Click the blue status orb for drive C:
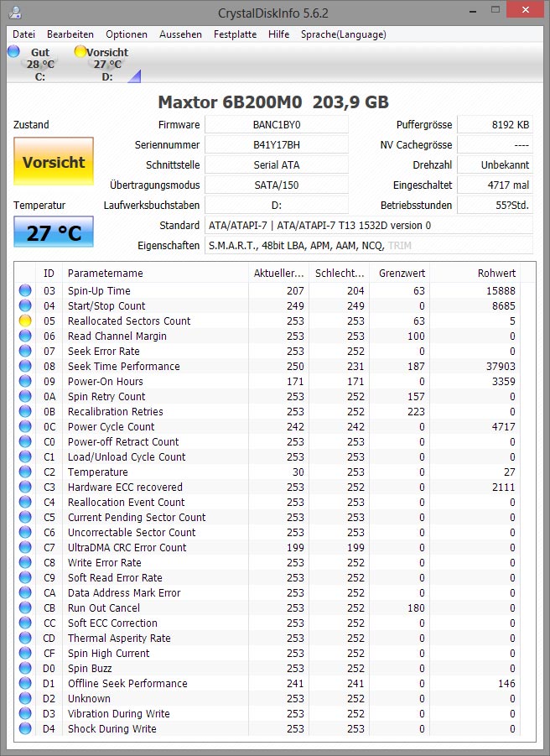Viewport: 550px width, 756px height. click(13, 51)
